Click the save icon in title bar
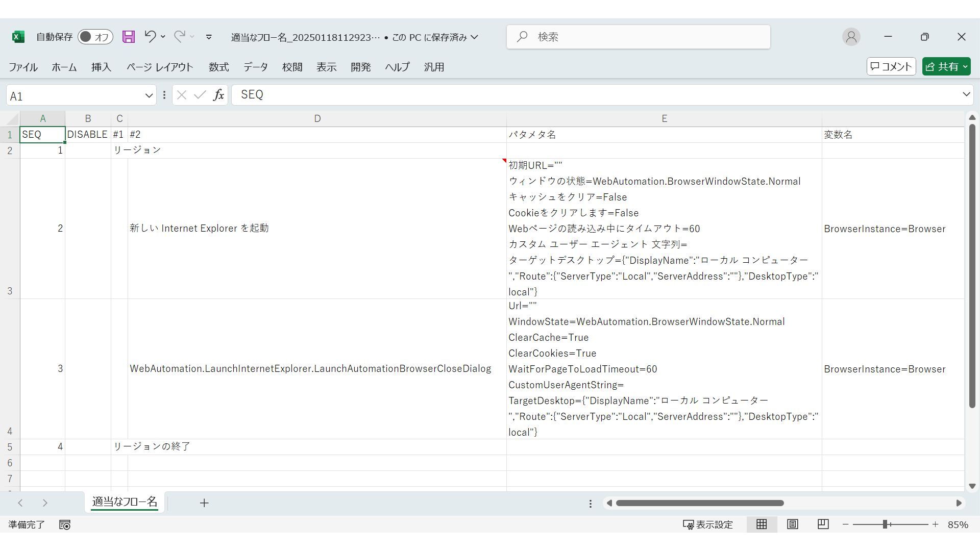The width and height of the screenshot is (980, 551). tap(129, 37)
